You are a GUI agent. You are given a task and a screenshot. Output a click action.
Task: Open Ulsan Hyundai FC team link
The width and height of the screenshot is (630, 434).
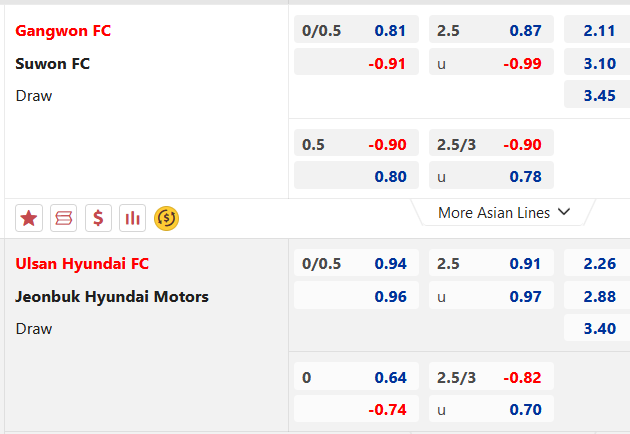[x=82, y=264]
